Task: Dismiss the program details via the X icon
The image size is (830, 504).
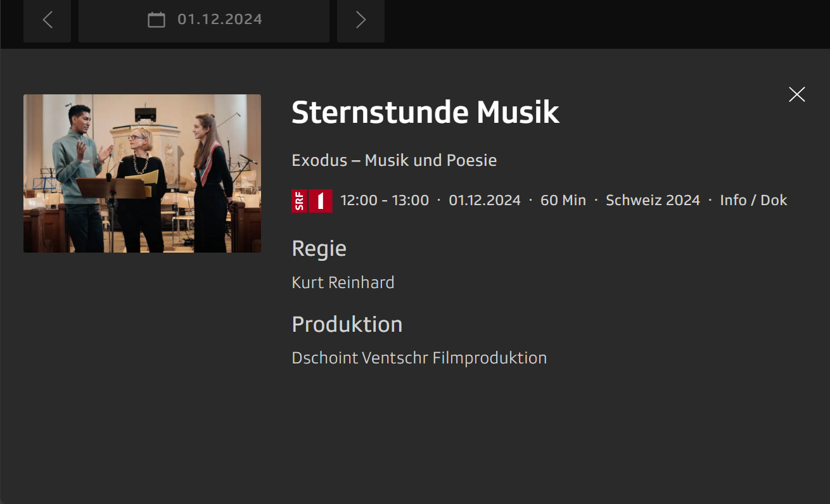Action: (796, 94)
